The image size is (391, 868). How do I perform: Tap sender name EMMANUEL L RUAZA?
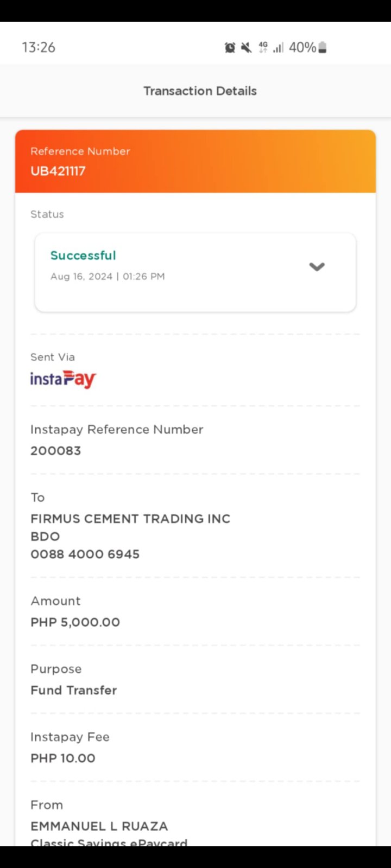click(x=99, y=826)
